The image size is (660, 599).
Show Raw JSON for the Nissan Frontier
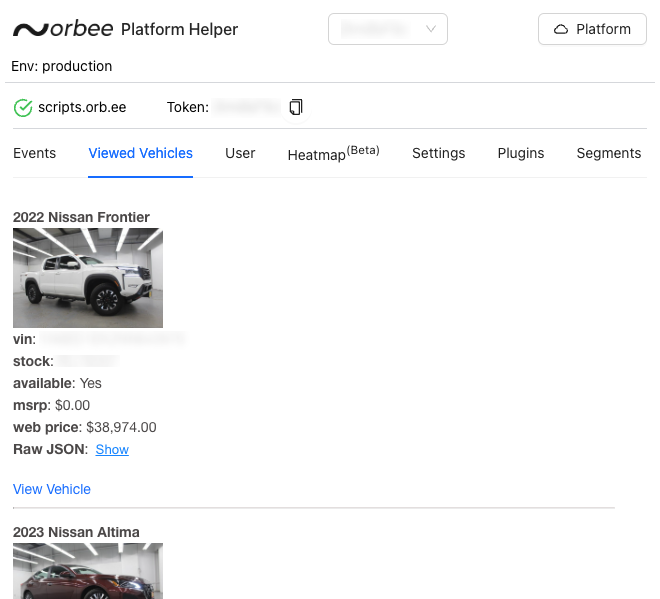click(x=112, y=449)
